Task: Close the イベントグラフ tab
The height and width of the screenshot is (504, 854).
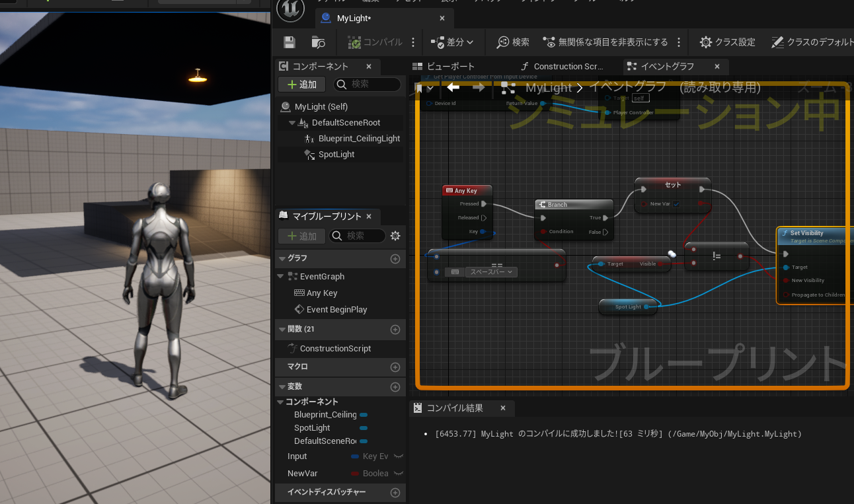Action: (717, 66)
